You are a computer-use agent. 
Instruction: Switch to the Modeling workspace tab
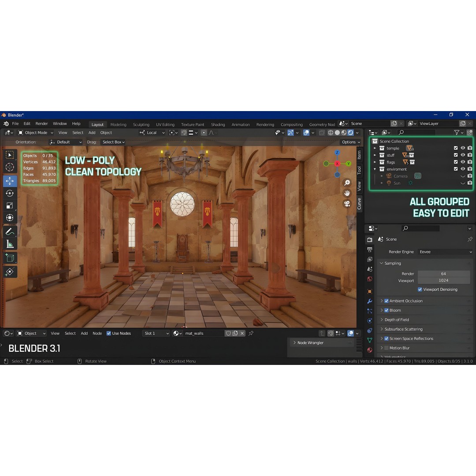(119, 124)
